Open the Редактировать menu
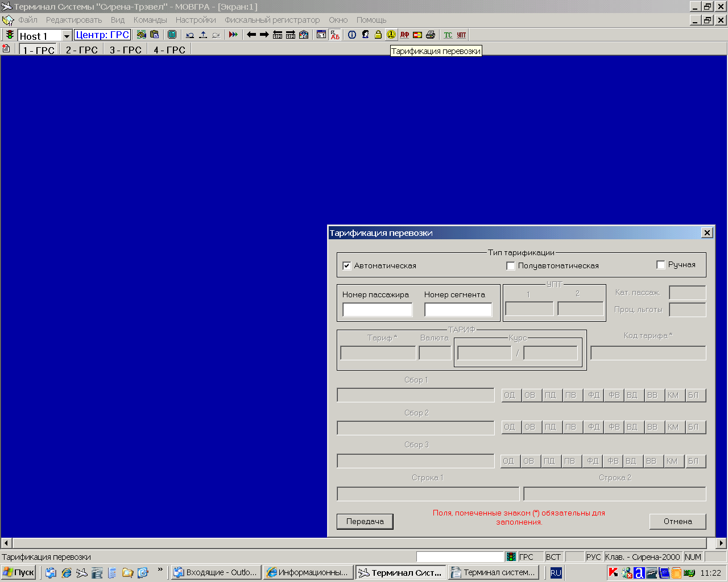Viewport: 728px width, 582px height. (74, 20)
